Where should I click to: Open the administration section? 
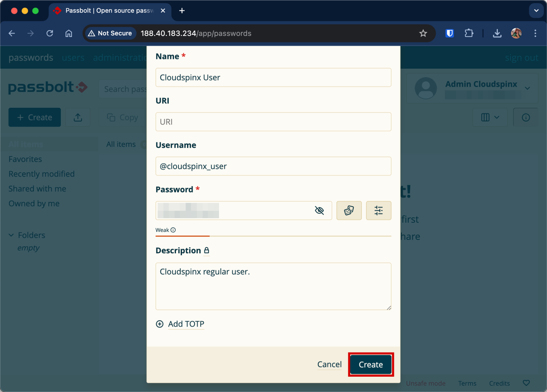pos(120,57)
